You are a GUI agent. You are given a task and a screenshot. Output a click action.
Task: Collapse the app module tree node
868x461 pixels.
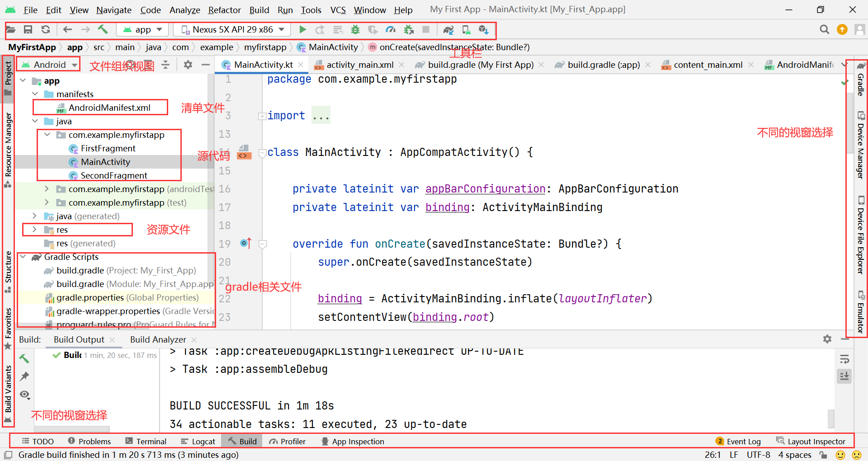[x=24, y=80]
